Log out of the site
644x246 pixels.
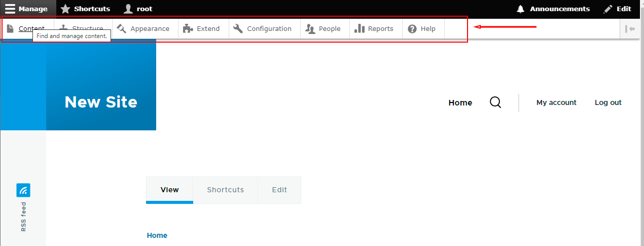(x=608, y=102)
